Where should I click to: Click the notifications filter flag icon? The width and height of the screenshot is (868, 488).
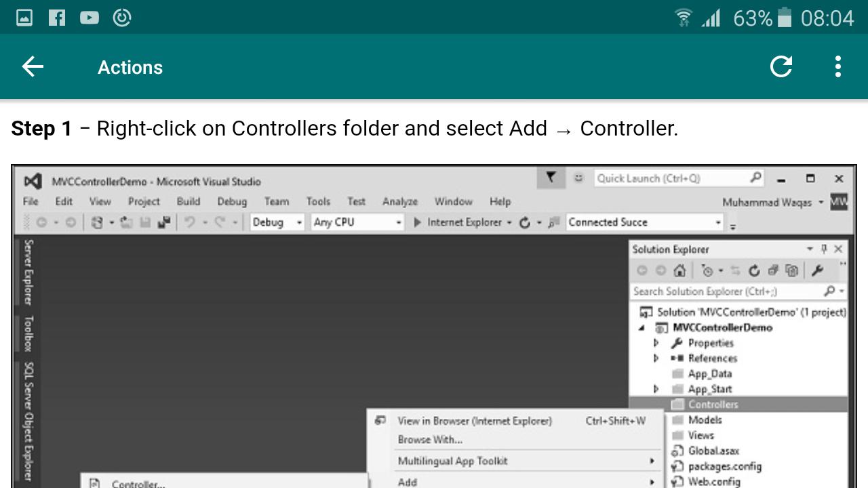click(551, 178)
